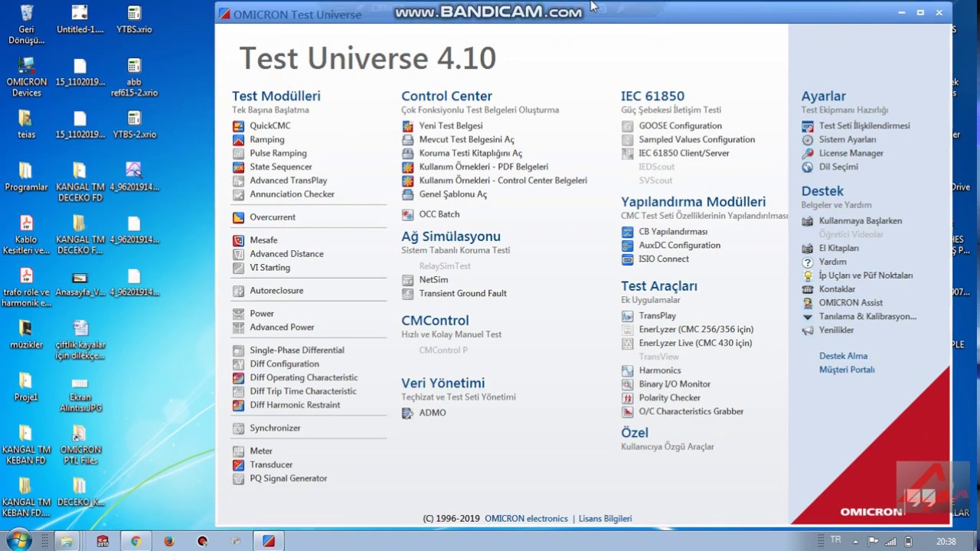Select the YTBS.xrio desktop file

tap(134, 20)
